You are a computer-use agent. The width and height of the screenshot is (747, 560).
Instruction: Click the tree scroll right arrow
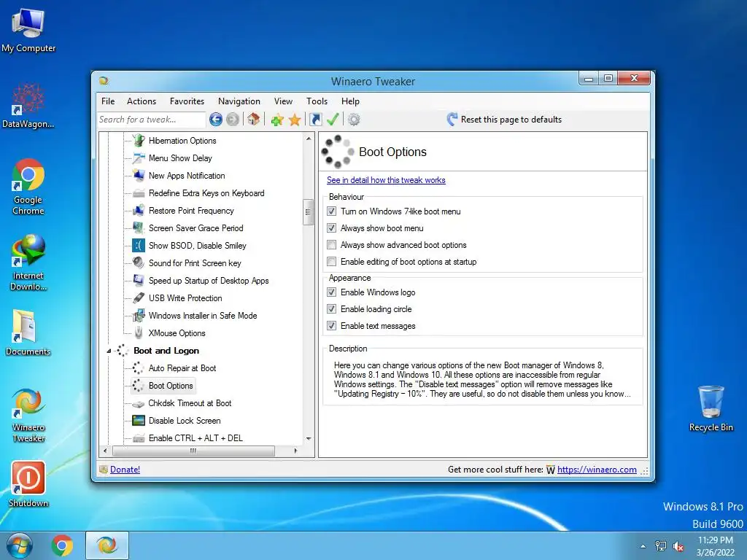click(295, 451)
